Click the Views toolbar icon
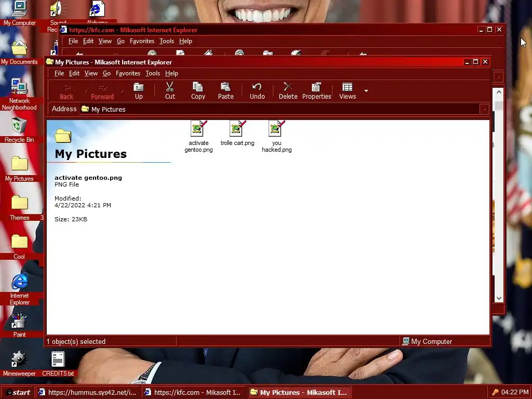Viewport: 532px width, 399px height. (348, 91)
